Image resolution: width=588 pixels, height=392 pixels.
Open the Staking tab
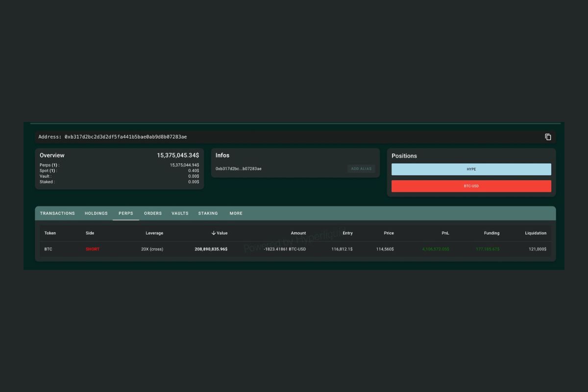click(x=208, y=214)
